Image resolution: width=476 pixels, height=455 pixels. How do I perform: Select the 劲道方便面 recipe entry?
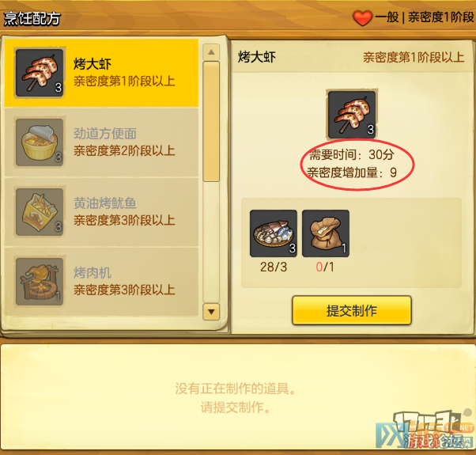[101, 142]
